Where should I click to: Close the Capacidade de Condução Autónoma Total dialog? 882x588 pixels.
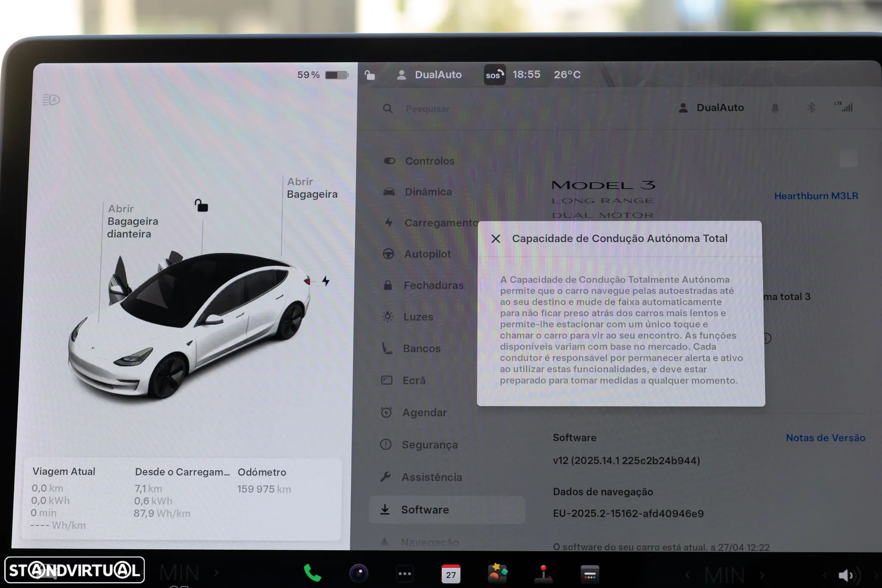(496, 239)
